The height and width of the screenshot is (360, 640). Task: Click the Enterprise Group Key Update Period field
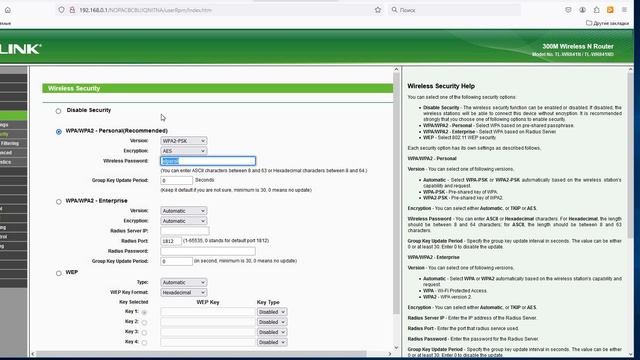[176, 261]
